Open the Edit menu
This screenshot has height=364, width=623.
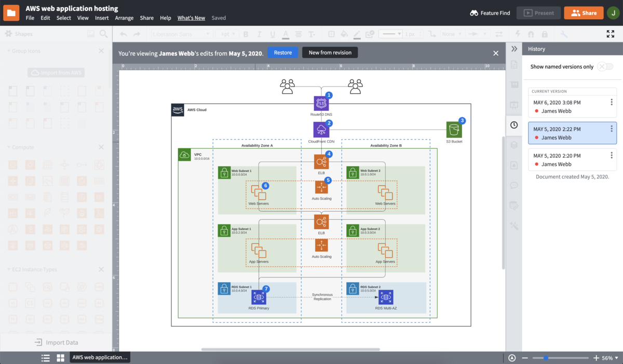click(x=46, y=18)
